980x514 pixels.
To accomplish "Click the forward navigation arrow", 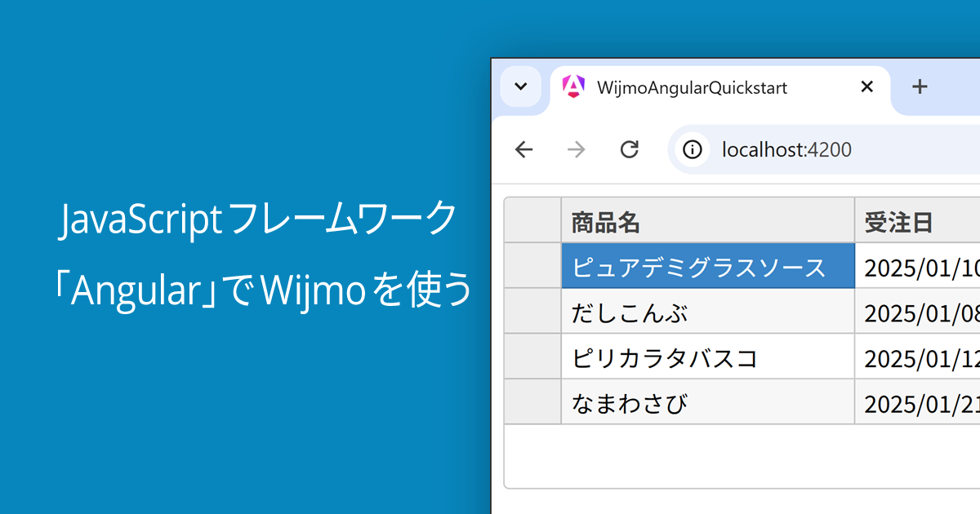I will (577, 149).
